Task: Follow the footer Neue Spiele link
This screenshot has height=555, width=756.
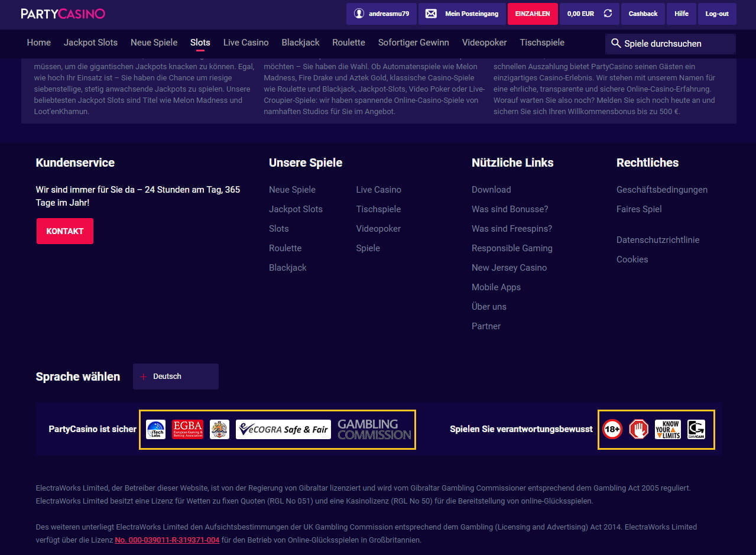Action: click(x=292, y=190)
